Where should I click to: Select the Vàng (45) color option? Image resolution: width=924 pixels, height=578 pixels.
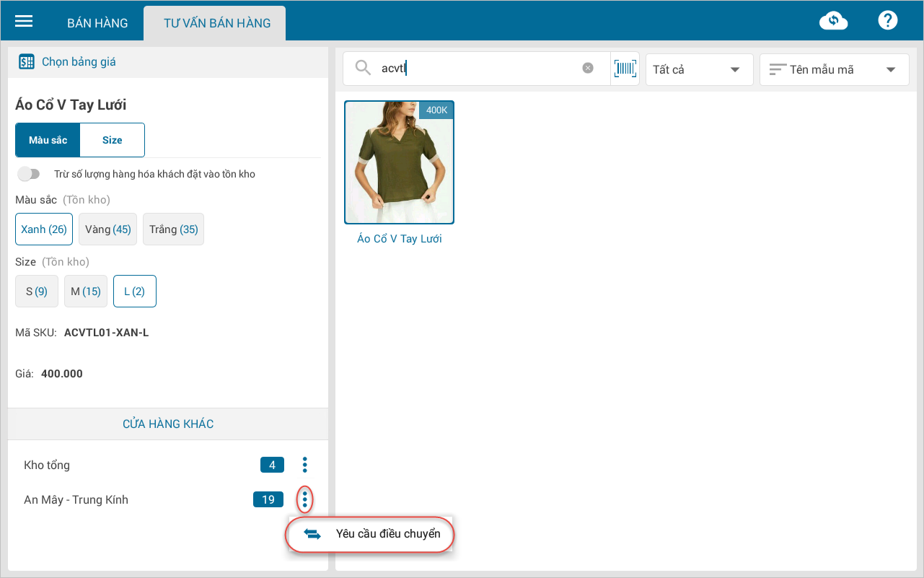coord(107,229)
